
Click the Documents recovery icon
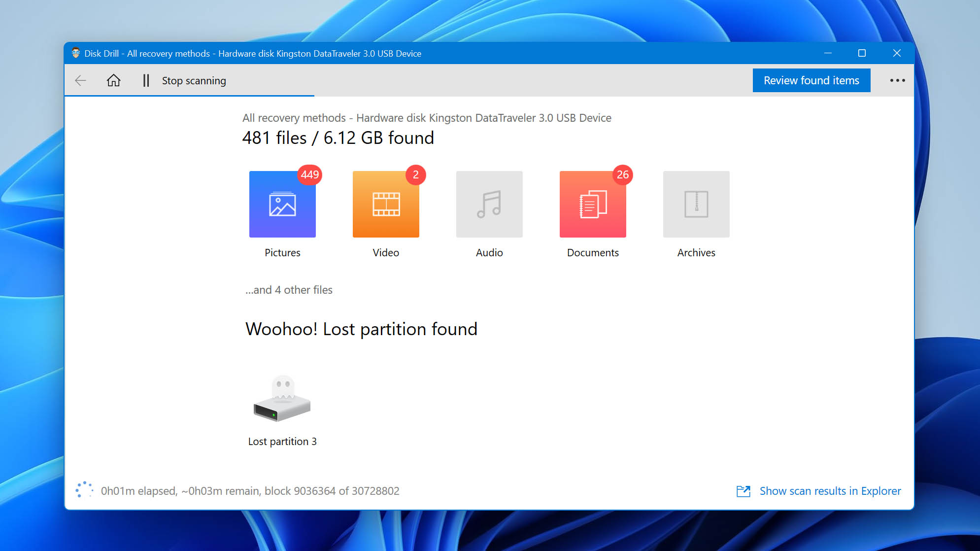(592, 204)
